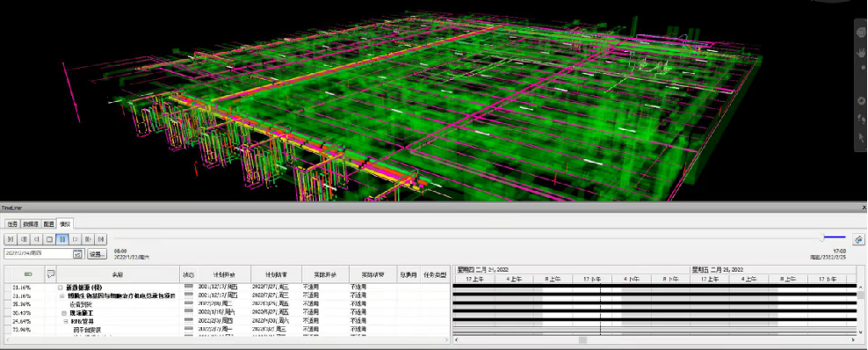Play simulation in reverse
Viewport: 868px width, 350px height.
click(36, 239)
